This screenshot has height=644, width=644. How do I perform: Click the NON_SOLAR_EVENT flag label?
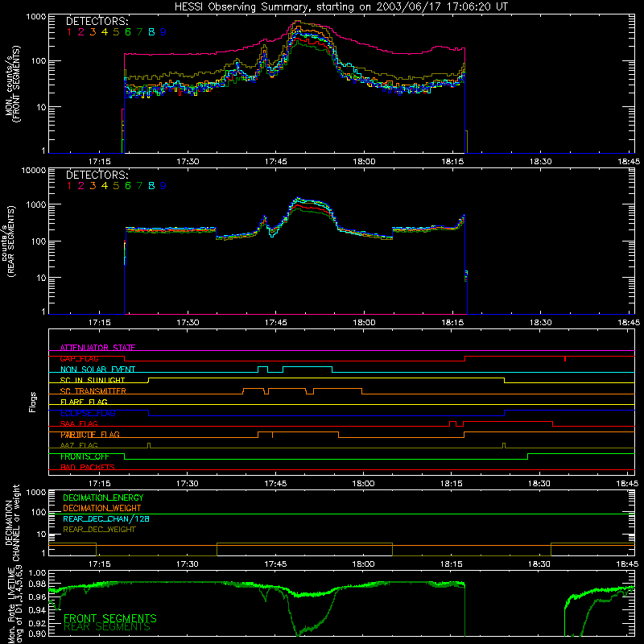tap(97, 369)
